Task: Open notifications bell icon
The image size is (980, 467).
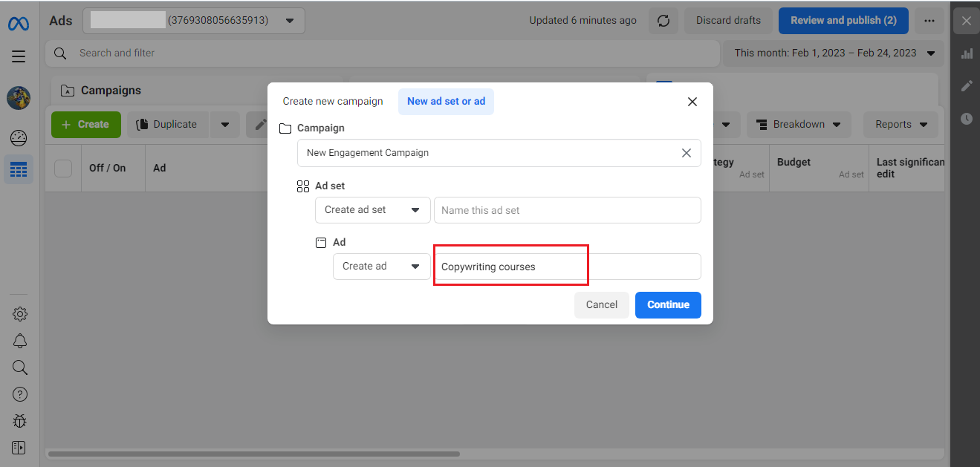Action: pos(20,341)
